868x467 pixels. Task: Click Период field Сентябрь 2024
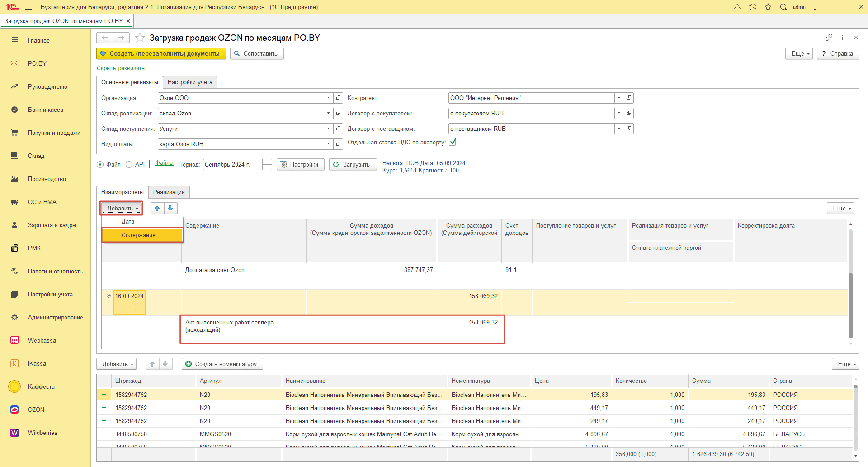tap(228, 164)
